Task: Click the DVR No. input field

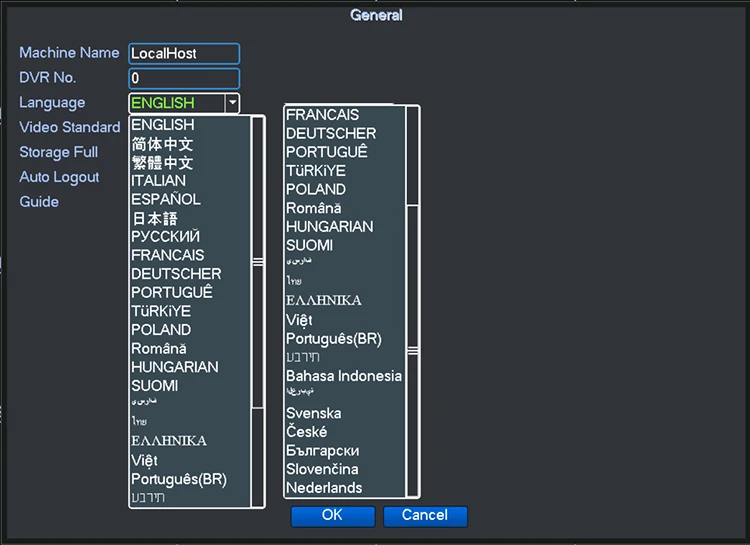Action: click(x=184, y=78)
